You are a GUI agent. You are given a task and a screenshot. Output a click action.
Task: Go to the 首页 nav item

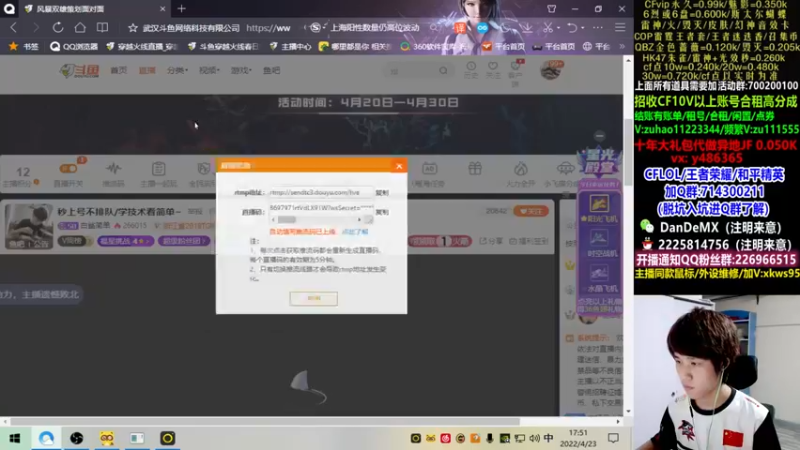point(118,70)
